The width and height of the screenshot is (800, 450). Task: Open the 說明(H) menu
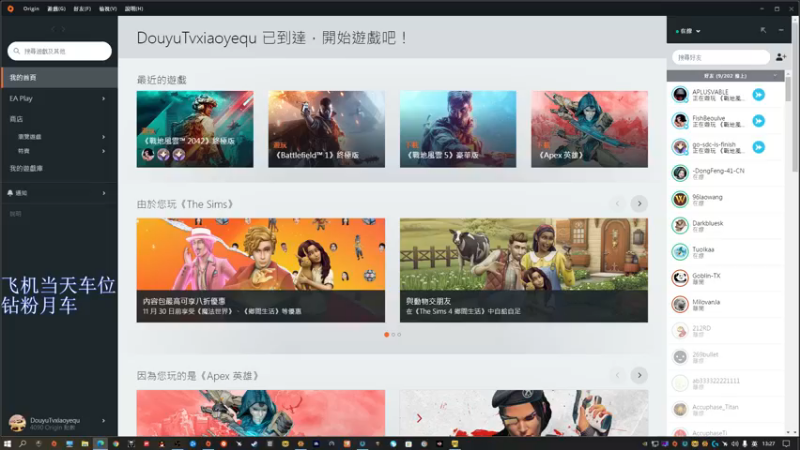coord(134,9)
